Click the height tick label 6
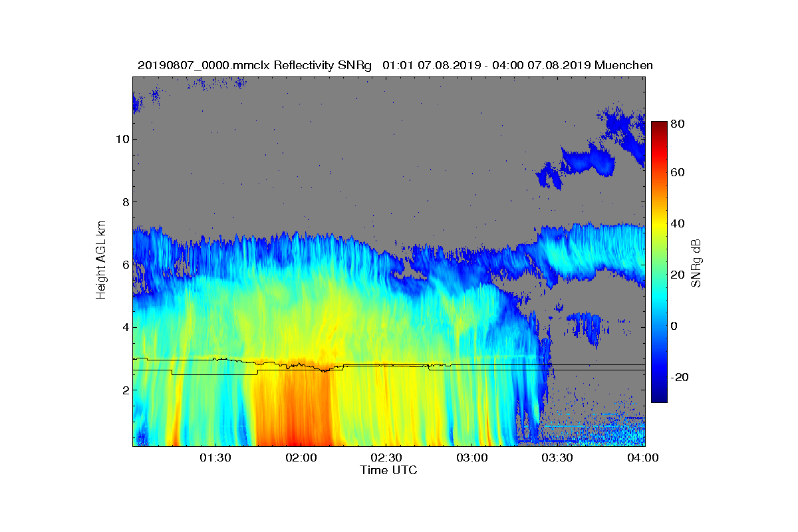This screenshot has width=798, height=532. 125,265
